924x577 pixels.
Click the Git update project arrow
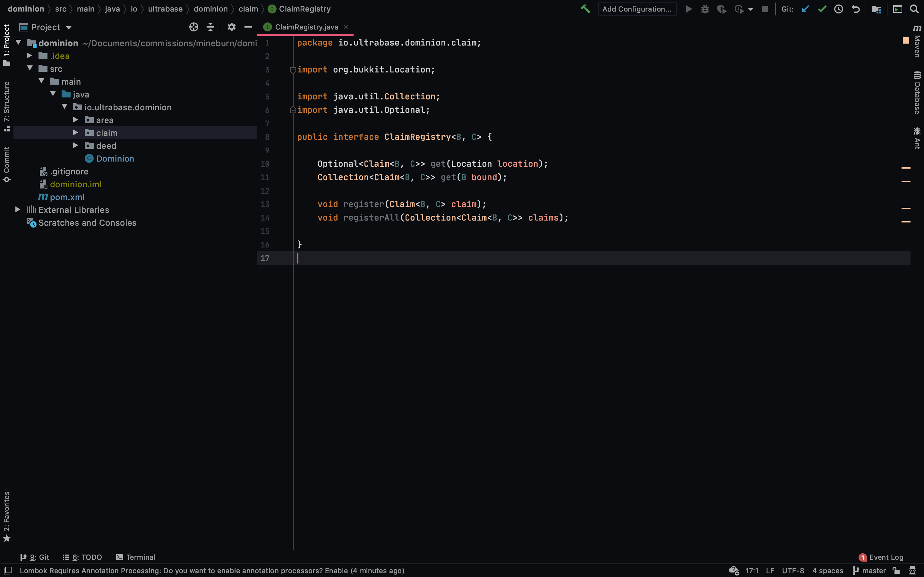click(805, 9)
